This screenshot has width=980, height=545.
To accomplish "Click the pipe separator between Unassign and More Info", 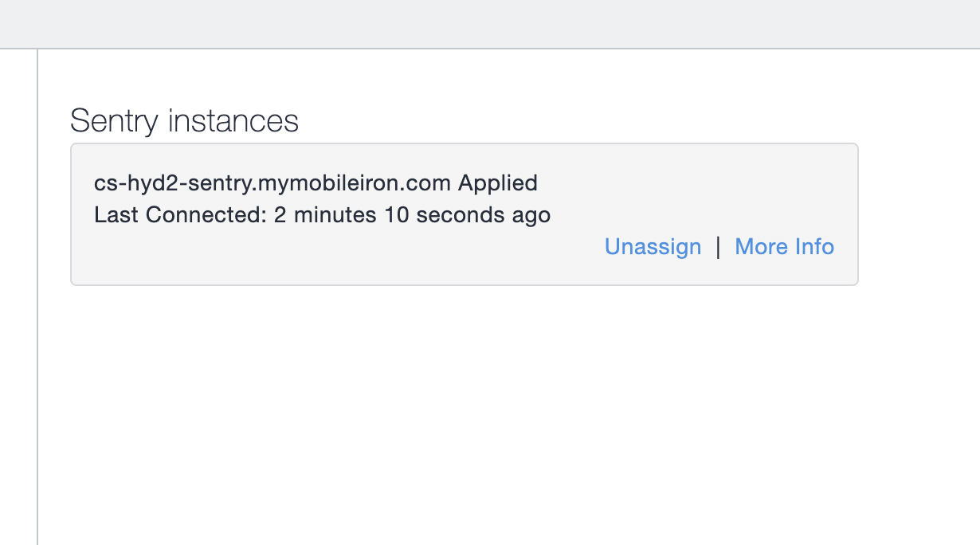I will pyautogui.click(x=718, y=247).
